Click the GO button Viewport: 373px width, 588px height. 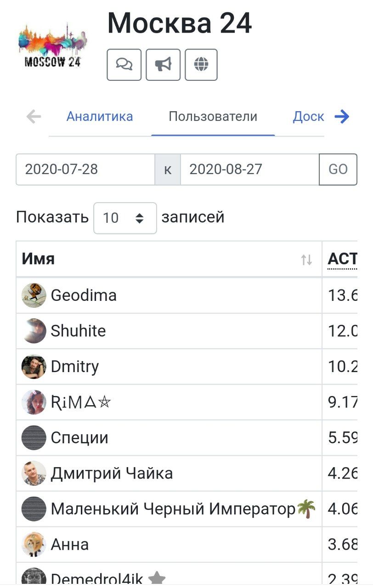(338, 170)
